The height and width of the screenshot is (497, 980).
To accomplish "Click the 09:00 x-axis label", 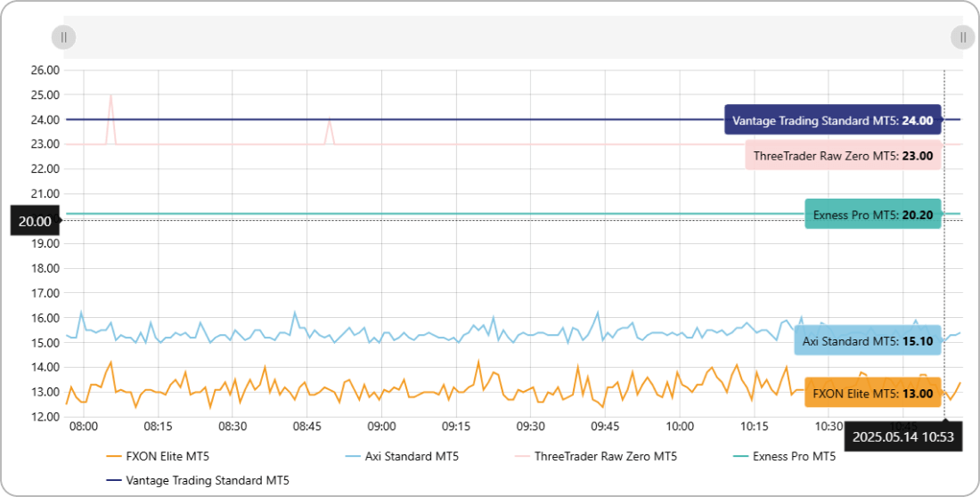I will coord(381,427).
